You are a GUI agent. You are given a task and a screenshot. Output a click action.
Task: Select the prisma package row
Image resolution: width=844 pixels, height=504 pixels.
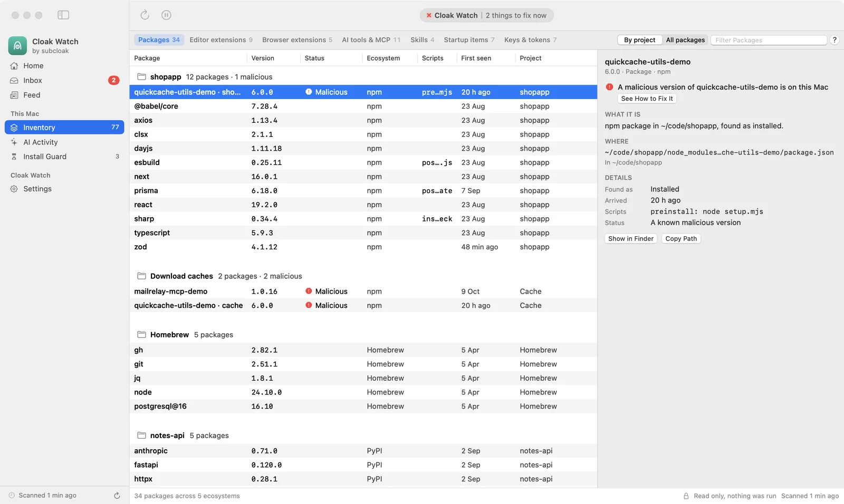click(x=363, y=191)
